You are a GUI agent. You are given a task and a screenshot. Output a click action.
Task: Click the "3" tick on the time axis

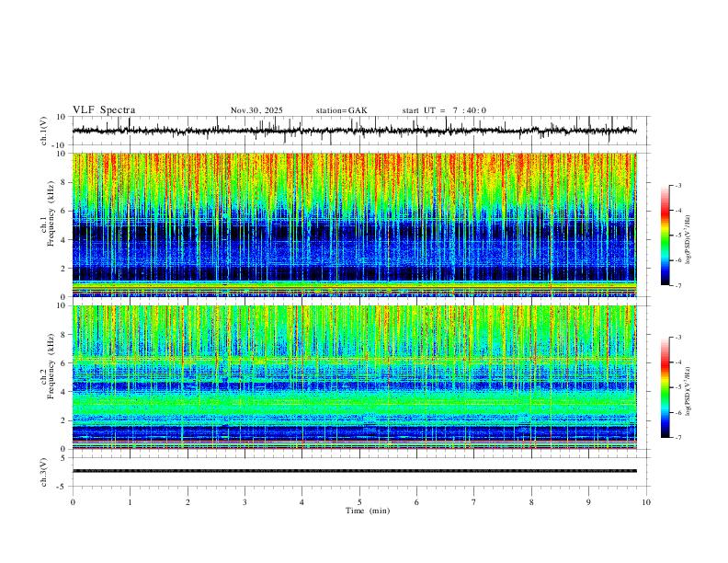[x=245, y=502]
